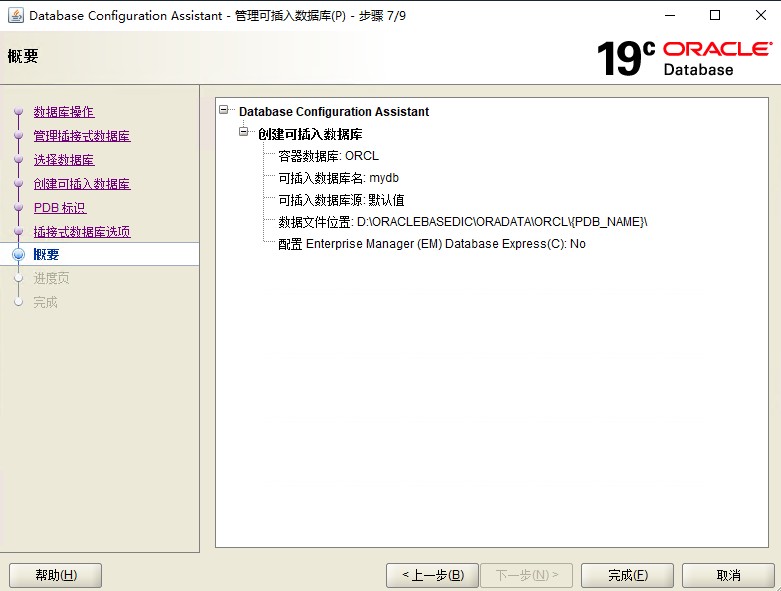781x591 pixels.
Task: Select the 可插入数据库源: 默认值 row
Action: pos(341,200)
